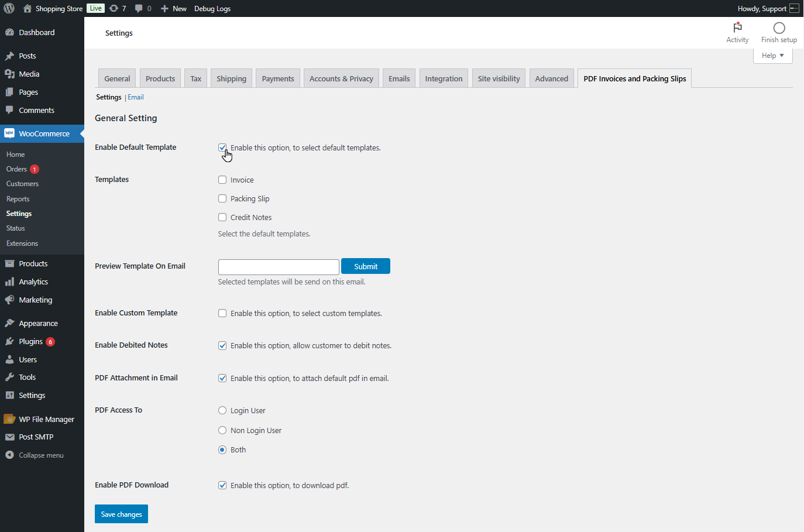The height and width of the screenshot is (532, 804).
Task: Open Tools wrench icon
Action: (9, 377)
